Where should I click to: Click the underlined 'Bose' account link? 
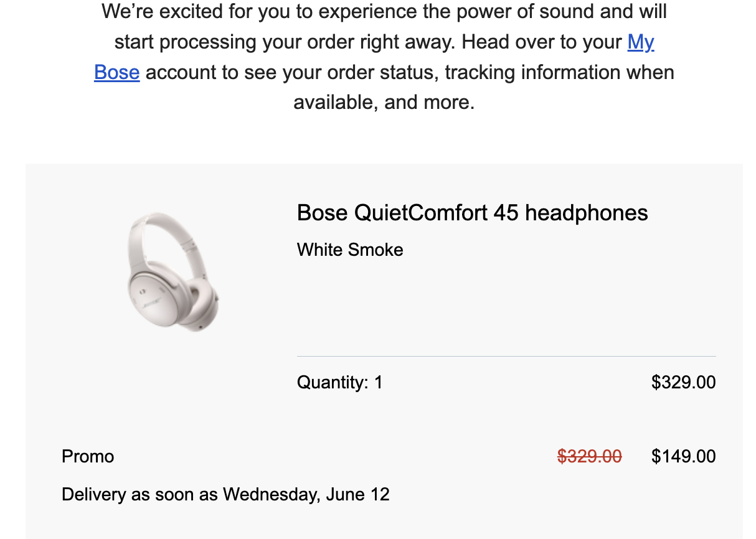[116, 72]
